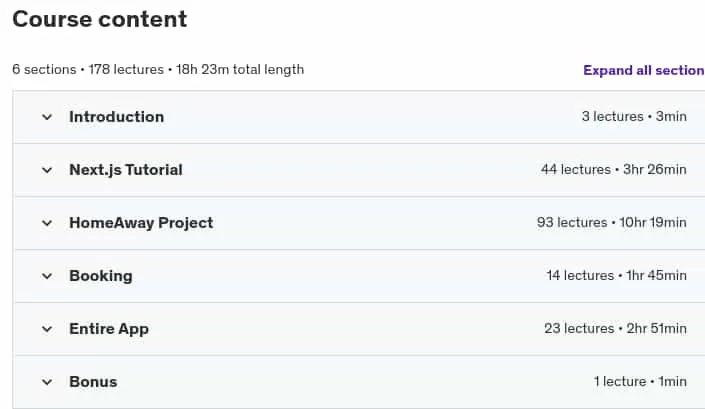
Task: Expand the Entire App chevron
Action: (47, 329)
